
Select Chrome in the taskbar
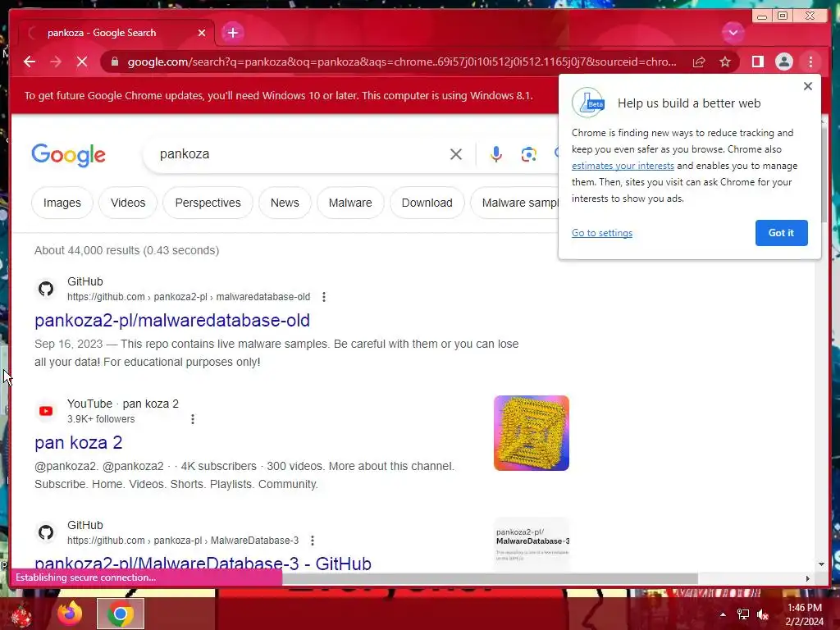pos(120,614)
